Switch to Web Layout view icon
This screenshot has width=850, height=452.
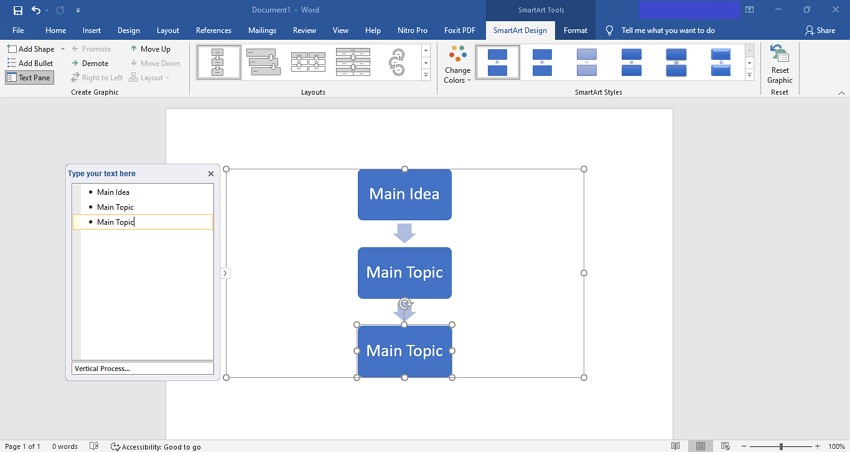point(725,446)
